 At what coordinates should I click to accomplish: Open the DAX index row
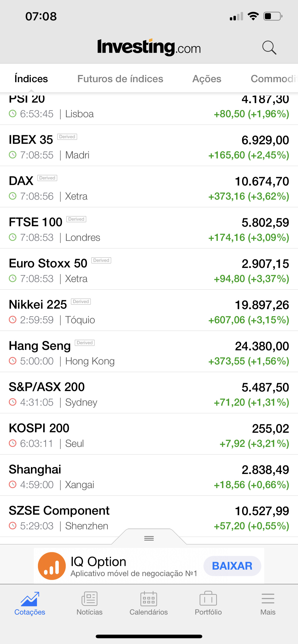[x=149, y=187]
